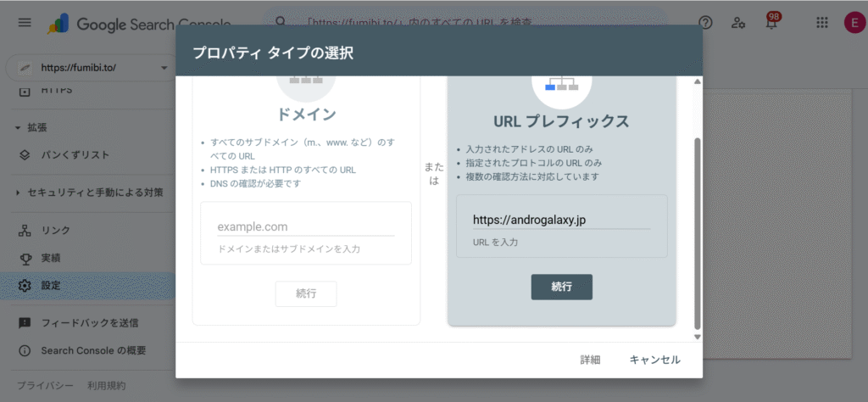Open the Google apps grid
This screenshot has width=868, height=402.
(x=822, y=23)
